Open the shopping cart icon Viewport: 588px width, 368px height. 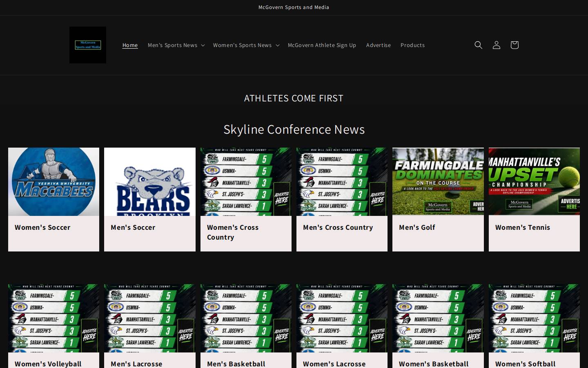click(514, 45)
